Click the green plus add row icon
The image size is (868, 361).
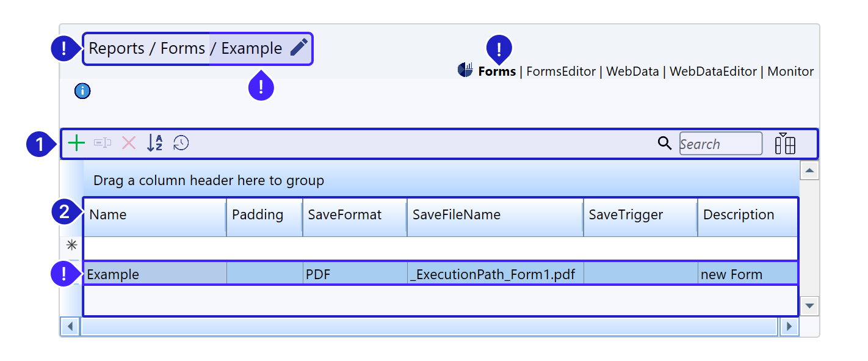coord(76,144)
